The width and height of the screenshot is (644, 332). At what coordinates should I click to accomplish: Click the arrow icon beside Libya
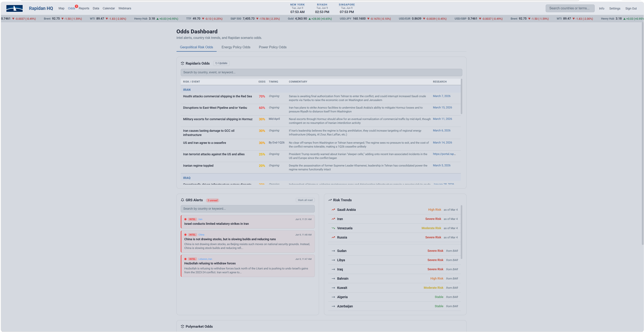[x=333, y=260]
